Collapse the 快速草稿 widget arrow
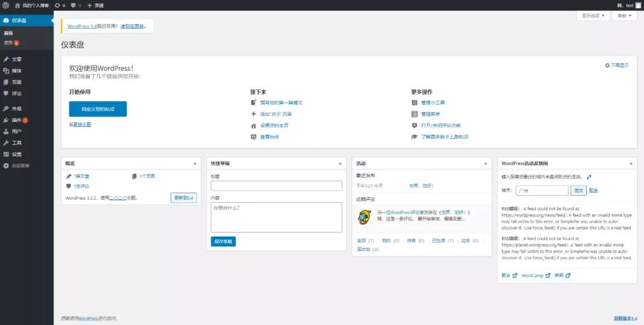The height and width of the screenshot is (325, 644). (340, 163)
